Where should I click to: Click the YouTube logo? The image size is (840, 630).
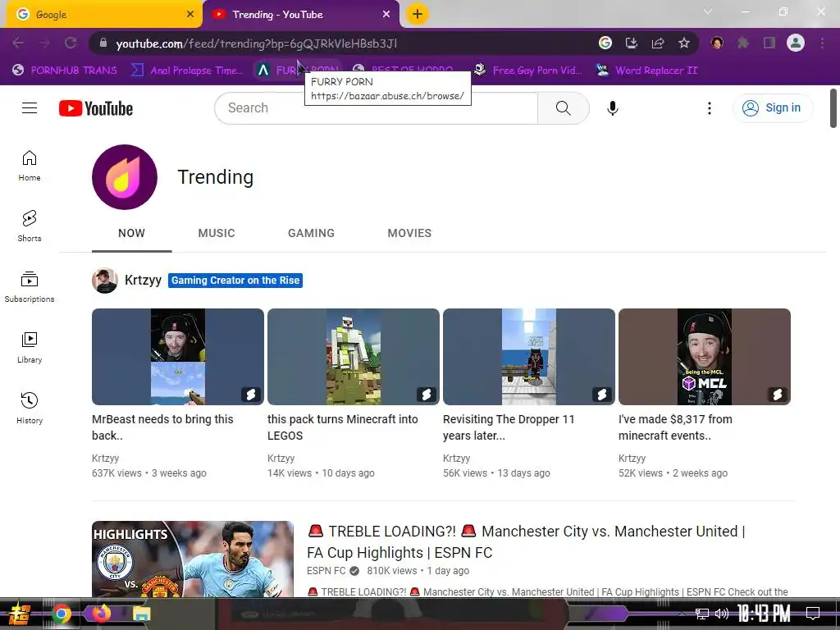point(96,108)
